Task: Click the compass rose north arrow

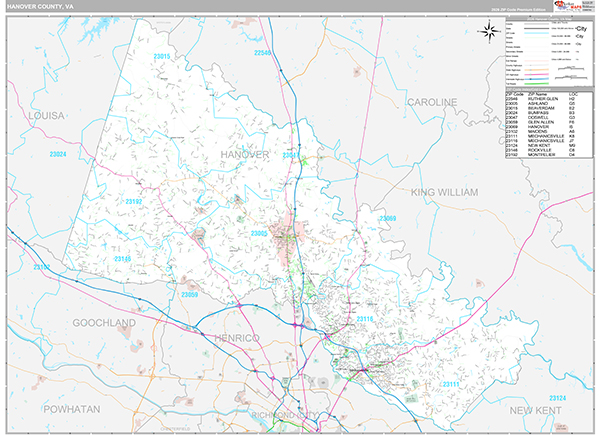Action: point(489,30)
